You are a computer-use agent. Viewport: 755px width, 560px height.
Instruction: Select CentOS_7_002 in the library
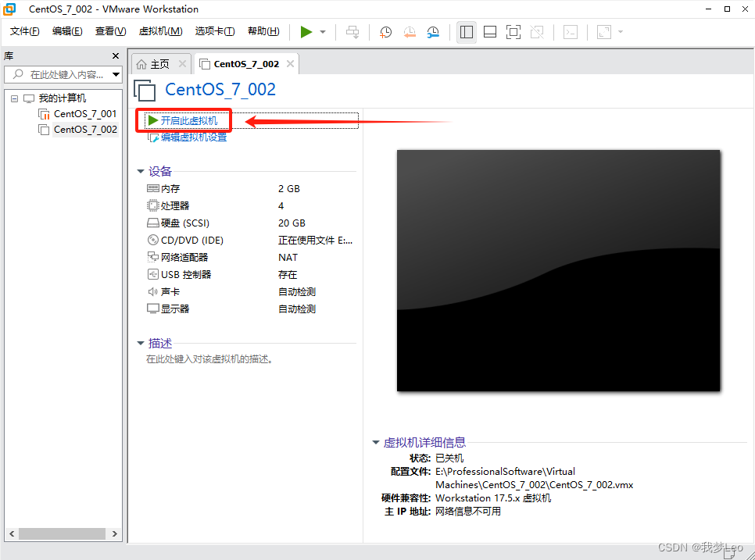click(85, 130)
